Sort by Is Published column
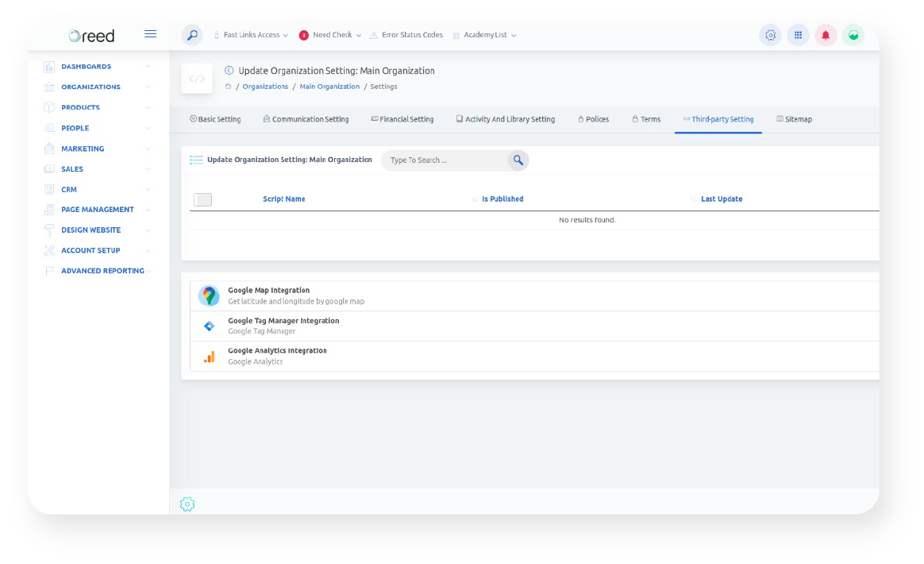The height and width of the screenshot is (564, 924). point(502,199)
